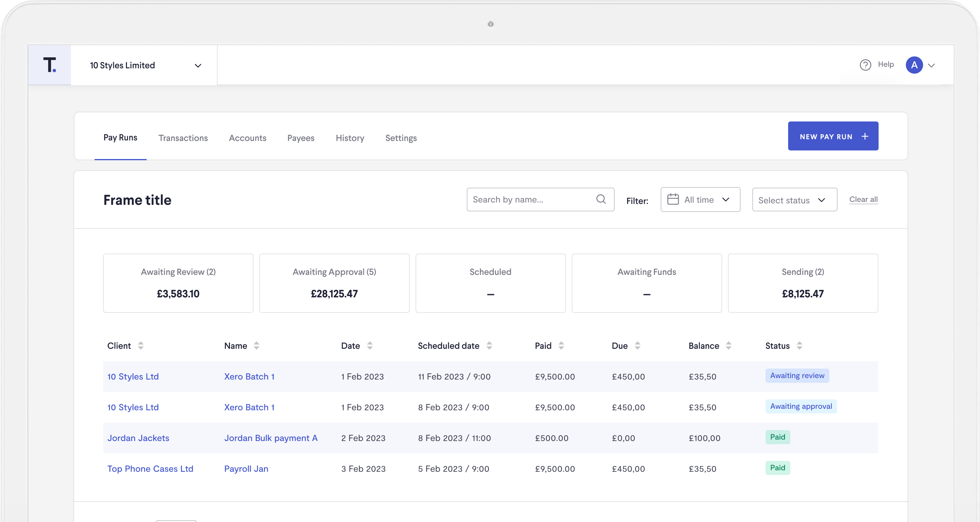
Task: Click the user avatar A icon
Action: (914, 65)
